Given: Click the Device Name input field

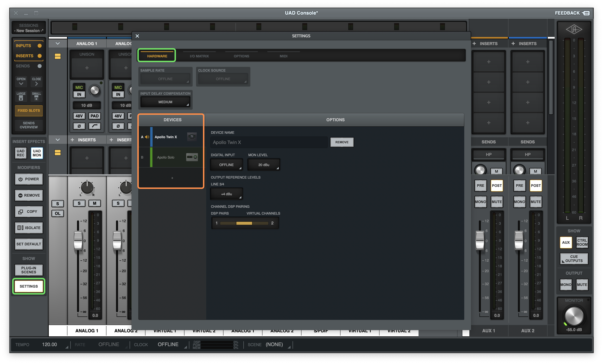Looking at the screenshot, I should (269, 142).
